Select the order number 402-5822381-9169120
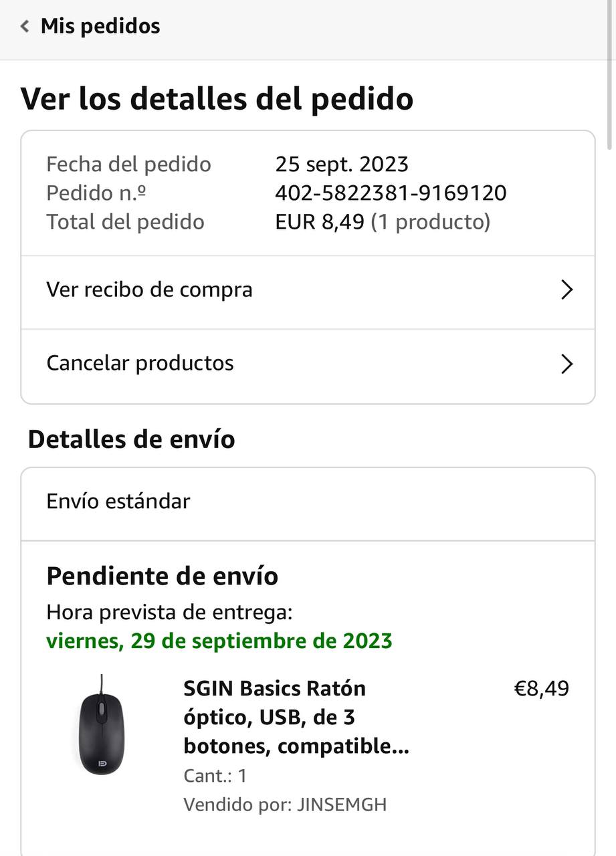The height and width of the screenshot is (856, 616). [x=391, y=193]
